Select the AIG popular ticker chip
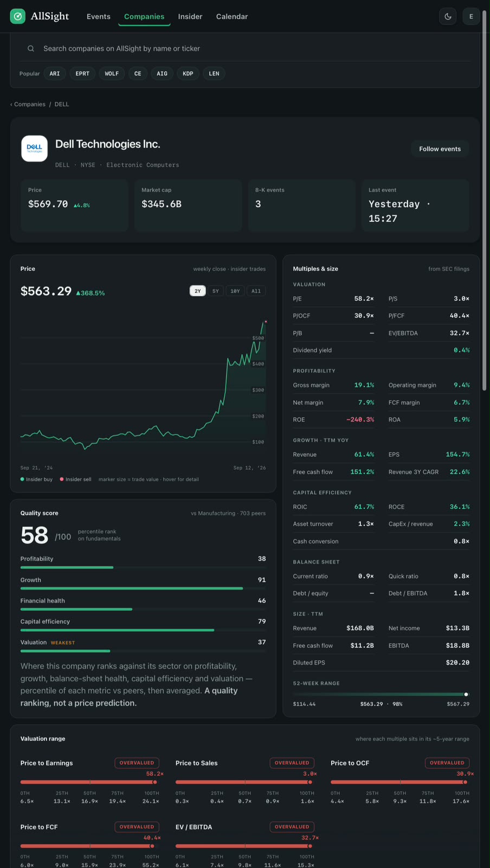The height and width of the screenshot is (868, 490). [x=162, y=73]
